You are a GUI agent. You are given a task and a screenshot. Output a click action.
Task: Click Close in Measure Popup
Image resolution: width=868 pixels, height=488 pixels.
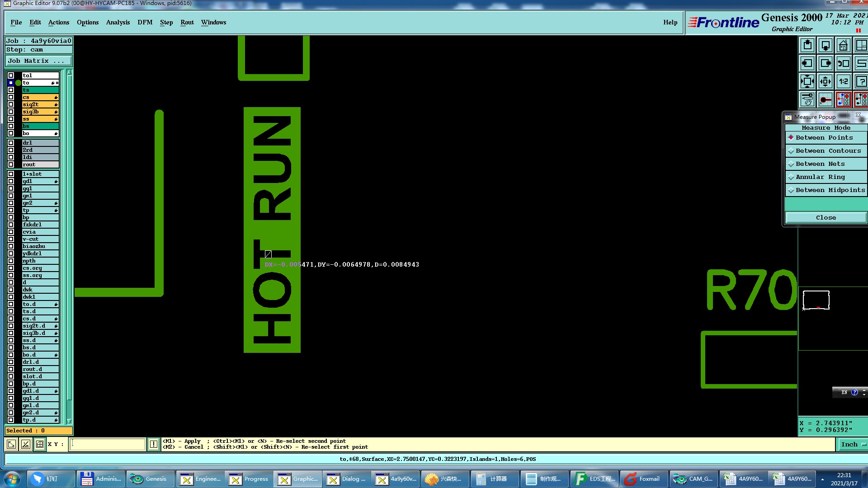tap(826, 218)
